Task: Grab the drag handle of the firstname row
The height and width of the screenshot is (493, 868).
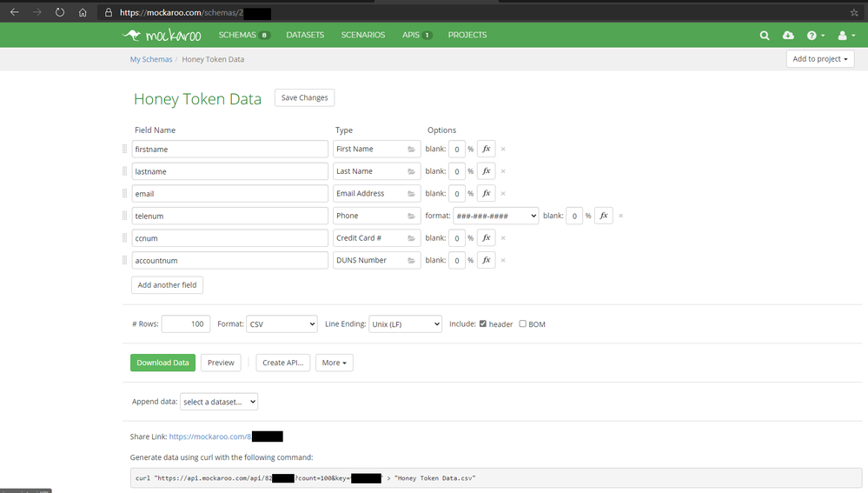Action: tap(124, 149)
